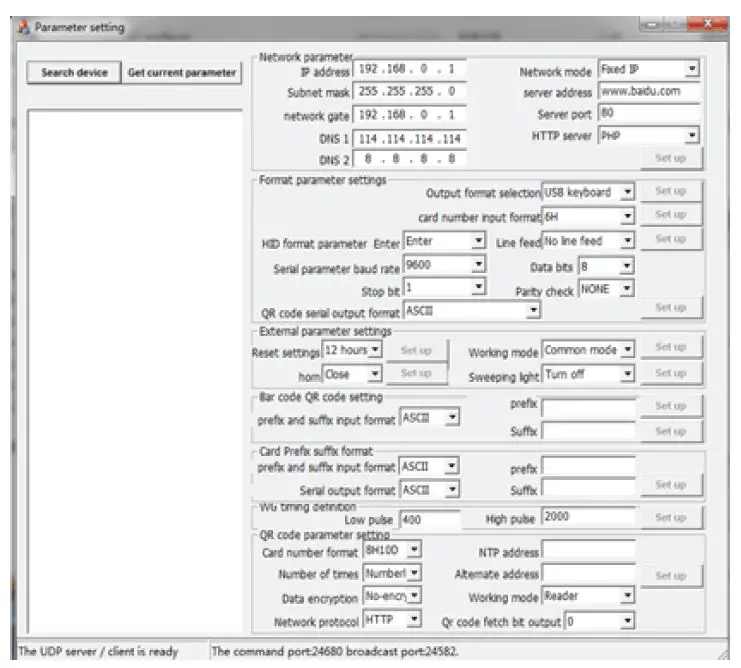741x668 pixels.
Task: Open card number input format dropdown
Action: click(x=627, y=217)
